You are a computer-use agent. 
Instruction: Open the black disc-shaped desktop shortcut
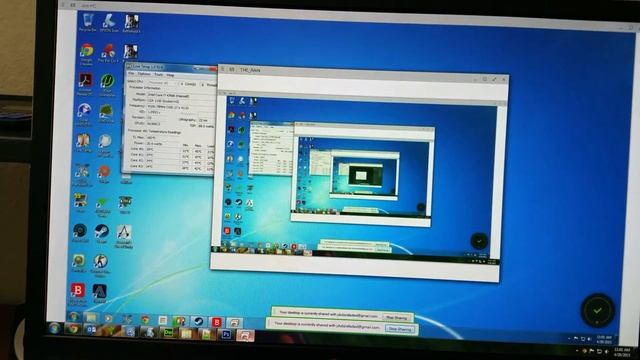(x=80, y=232)
